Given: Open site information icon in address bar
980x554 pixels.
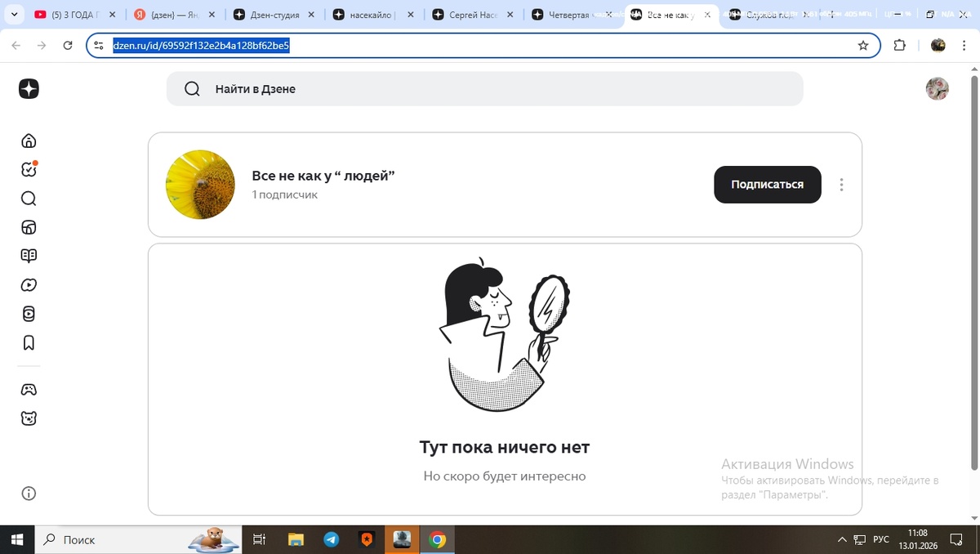Looking at the screenshot, I should coord(99,46).
